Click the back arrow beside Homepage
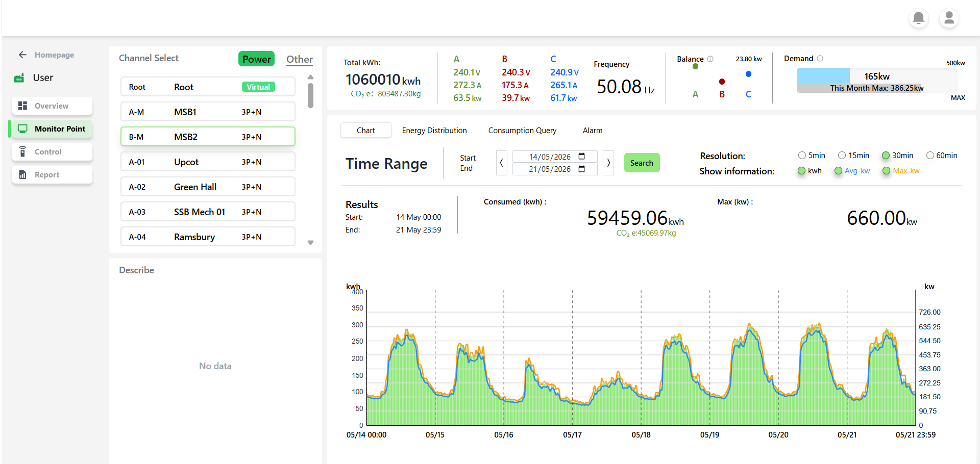The width and height of the screenshot is (980, 464). pos(22,55)
